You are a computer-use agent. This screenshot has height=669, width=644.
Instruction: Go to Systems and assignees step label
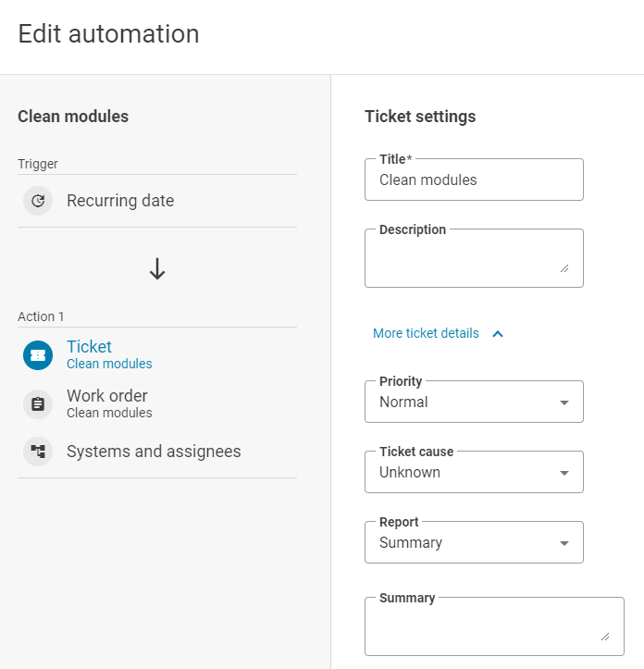point(154,452)
